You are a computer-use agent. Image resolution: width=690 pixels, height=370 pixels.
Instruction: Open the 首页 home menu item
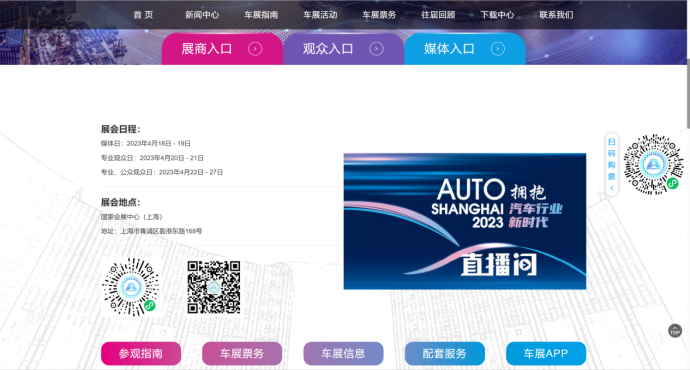tap(143, 15)
